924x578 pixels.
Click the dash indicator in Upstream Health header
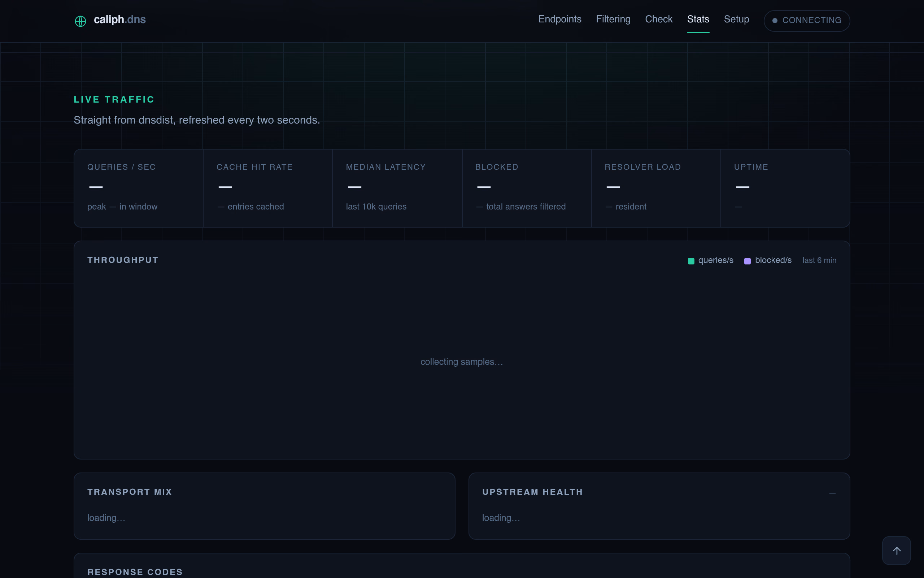[832, 493]
